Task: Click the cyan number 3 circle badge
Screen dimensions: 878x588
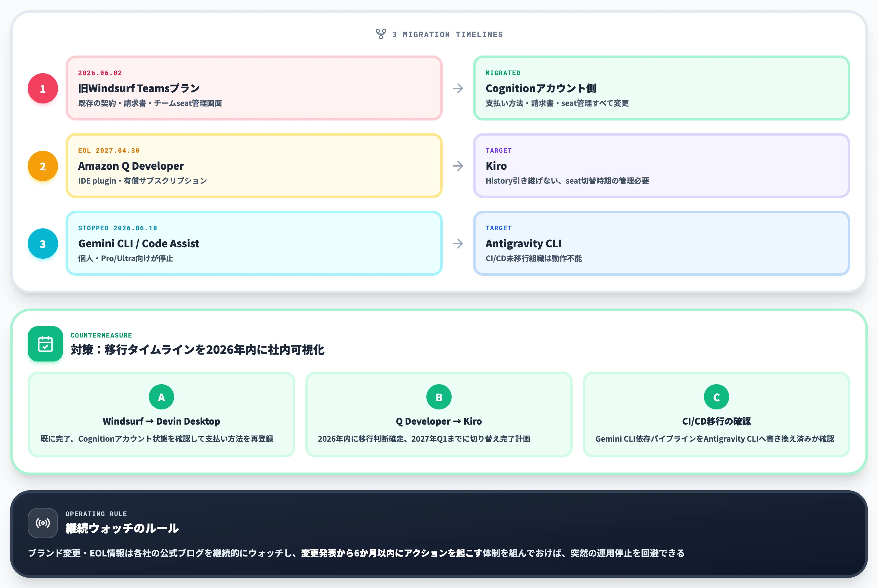Action: 43,244
